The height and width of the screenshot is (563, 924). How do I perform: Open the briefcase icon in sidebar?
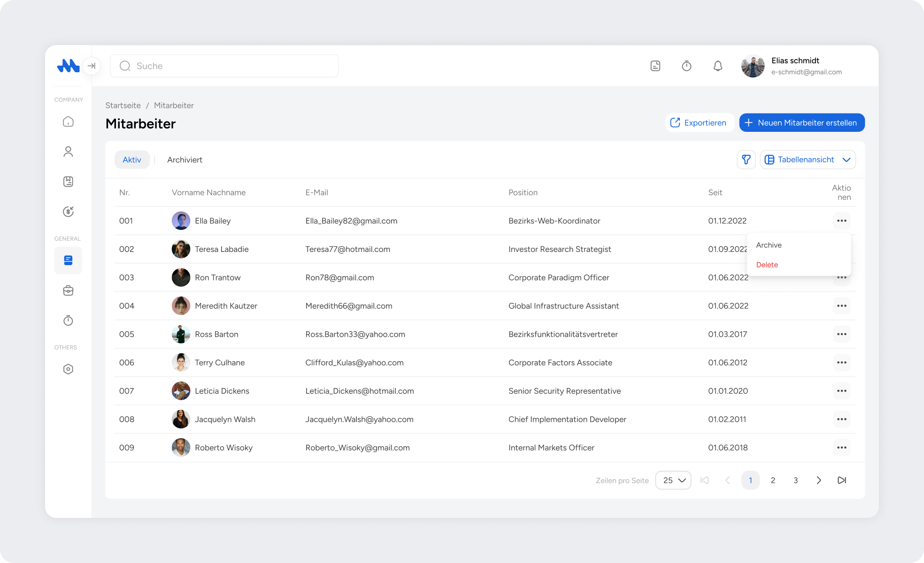point(68,291)
